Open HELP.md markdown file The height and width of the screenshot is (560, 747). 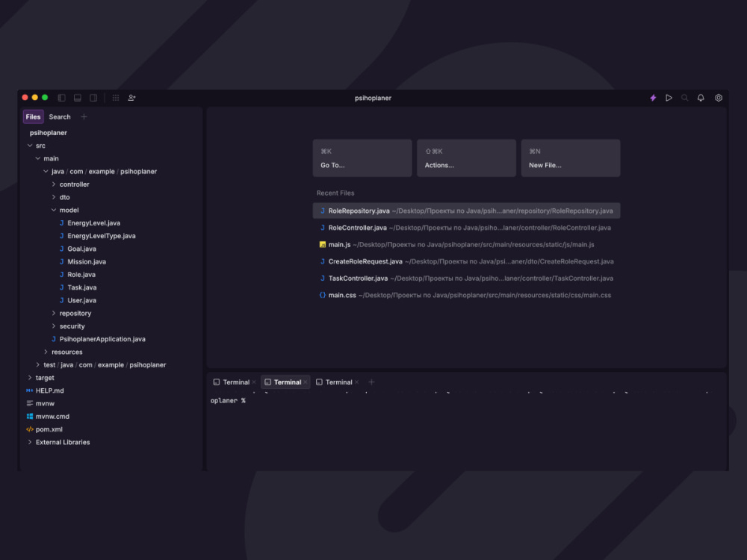[x=49, y=391]
